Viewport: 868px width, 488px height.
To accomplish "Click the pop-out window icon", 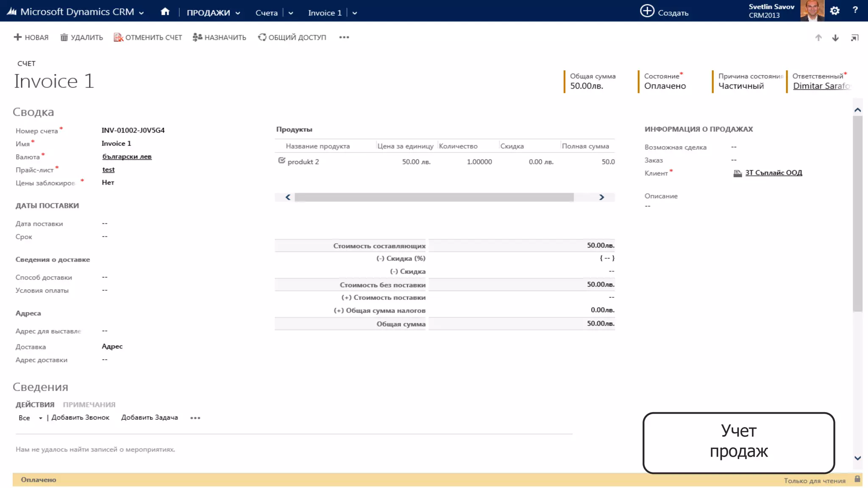I will pos(854,38).
